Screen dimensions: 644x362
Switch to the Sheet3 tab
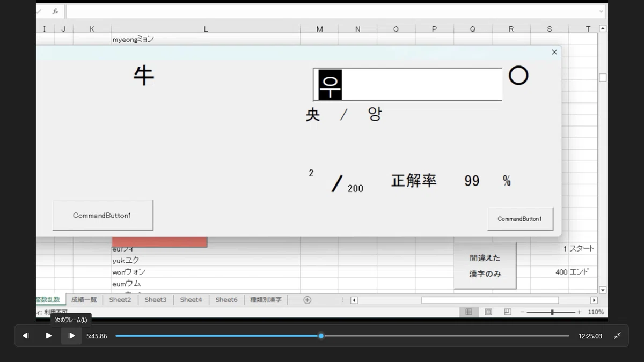(156, 300)
